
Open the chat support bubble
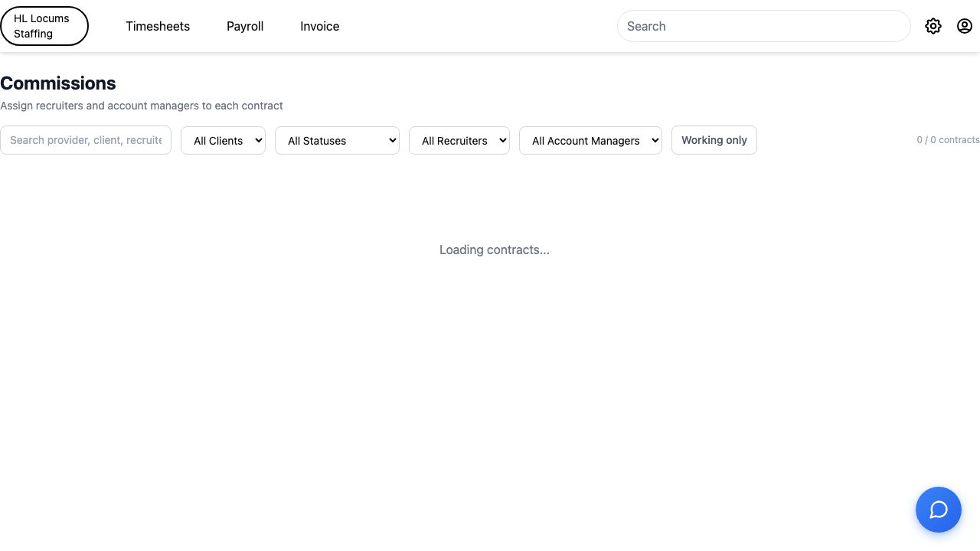coord(939,510)
